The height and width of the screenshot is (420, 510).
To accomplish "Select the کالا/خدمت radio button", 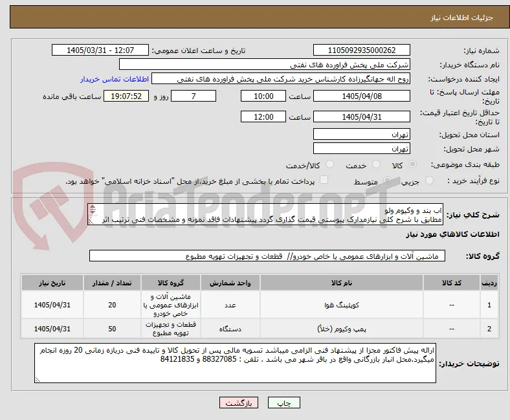I will (330, 164).
